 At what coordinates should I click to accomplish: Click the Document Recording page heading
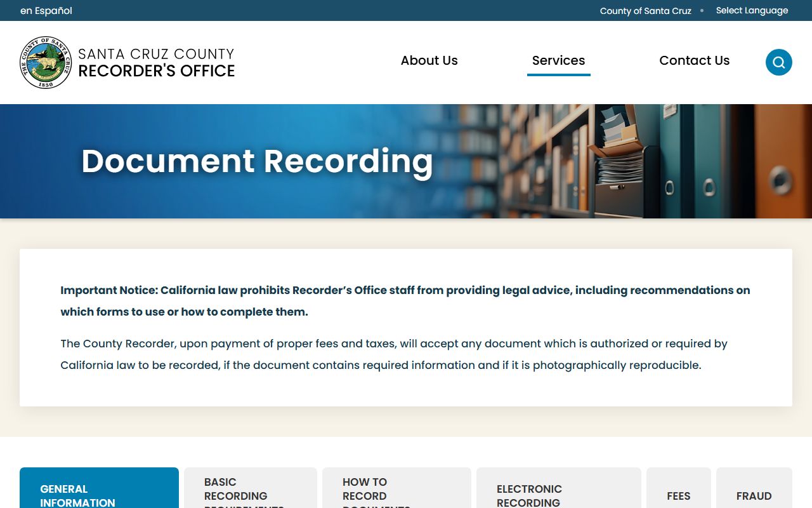pyautogui.click(x=257, y=161)
